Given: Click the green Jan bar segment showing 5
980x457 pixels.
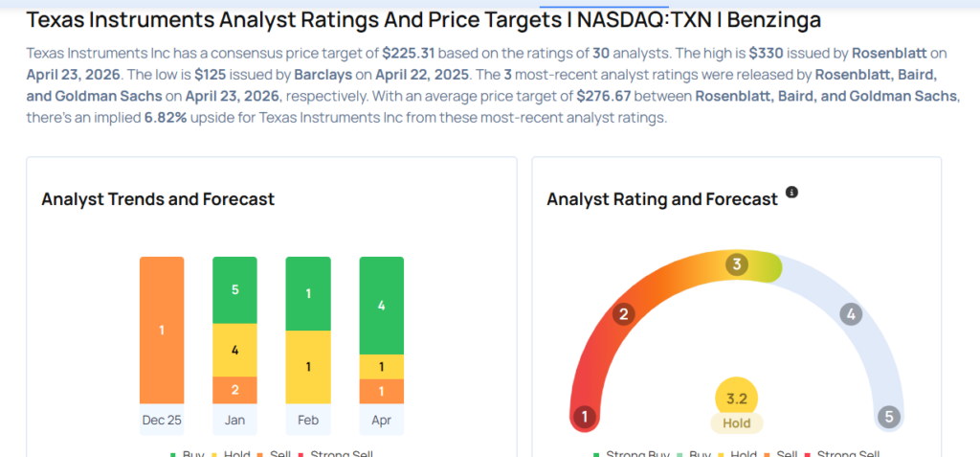Looking at the screenshot, I should [234, 289].
